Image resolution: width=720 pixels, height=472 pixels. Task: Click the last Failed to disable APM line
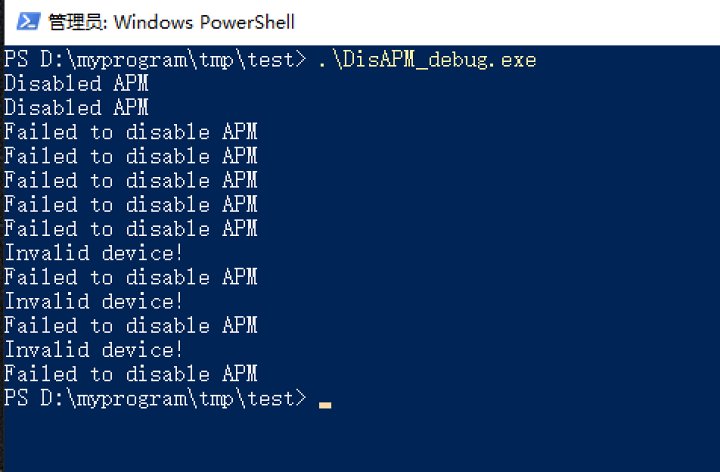(130, 374)
